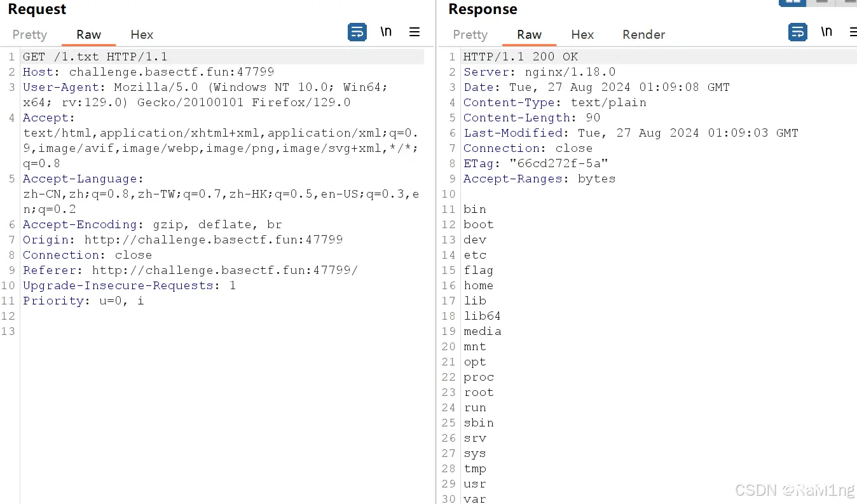This screenshot has height=504, width=857.
Task: Click the 'Accept-Ranges: bytes' header
Action: [x=540, y=179]
